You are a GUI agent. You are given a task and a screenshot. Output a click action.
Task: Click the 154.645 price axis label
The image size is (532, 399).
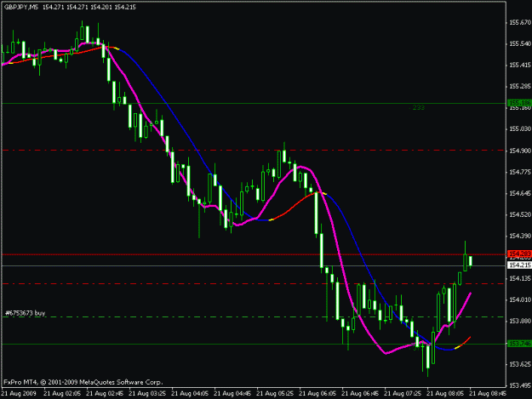(520, 193)
